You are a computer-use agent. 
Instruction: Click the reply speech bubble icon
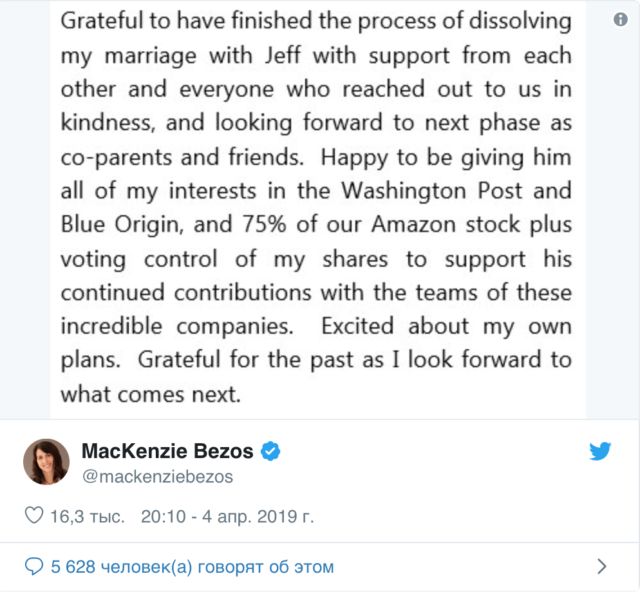pyautogui.click(x=33, y=567)
